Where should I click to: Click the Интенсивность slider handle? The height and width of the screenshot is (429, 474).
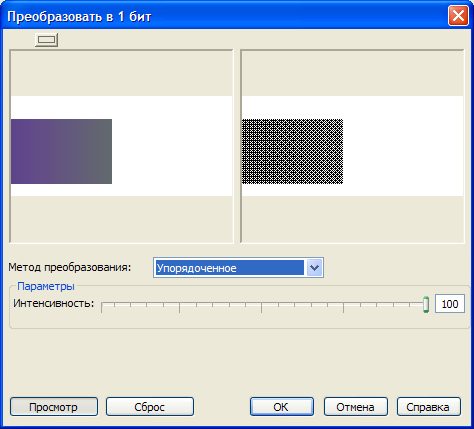[426, 304]
